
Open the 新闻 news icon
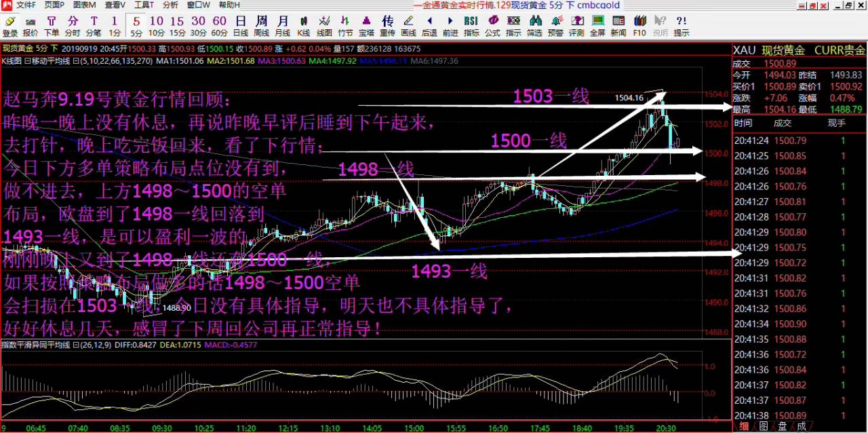[x=618, y=26]
